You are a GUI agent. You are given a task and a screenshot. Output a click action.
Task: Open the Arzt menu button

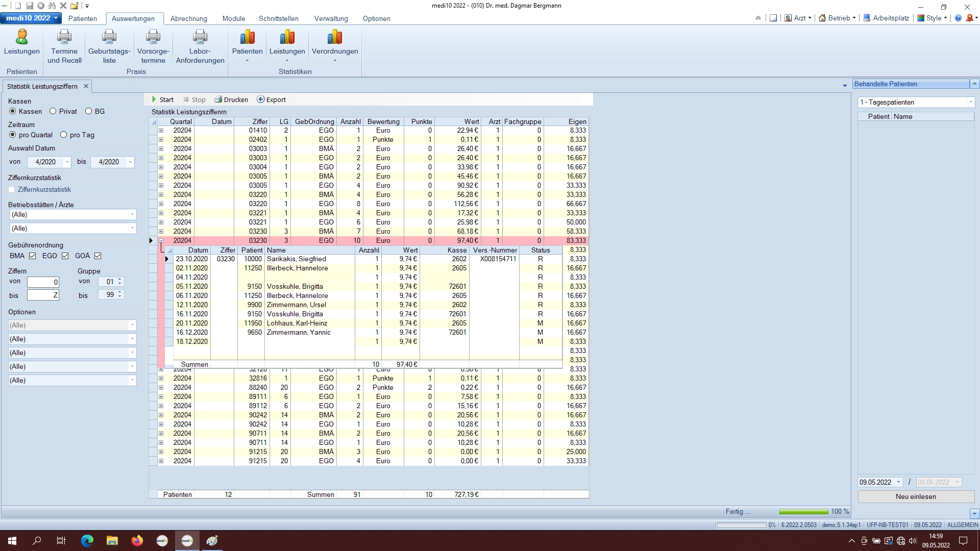point(798,18)
